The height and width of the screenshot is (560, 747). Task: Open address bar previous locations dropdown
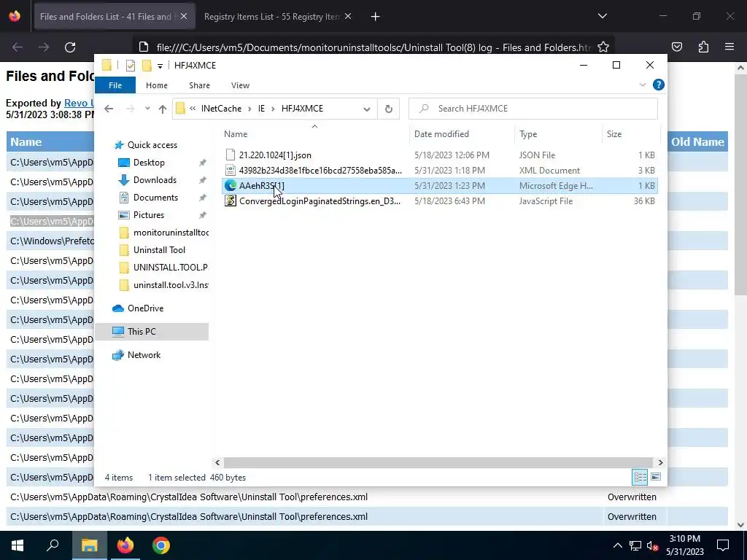click(367, 109)
